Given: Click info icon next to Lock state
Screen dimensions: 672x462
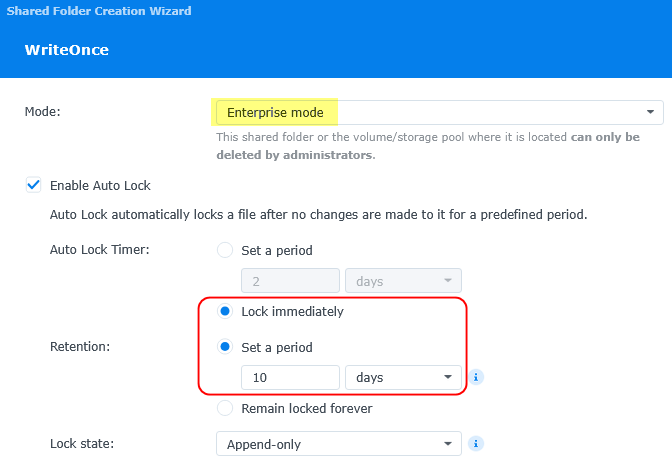Looking at the screenshot, I should click(477, 443).
